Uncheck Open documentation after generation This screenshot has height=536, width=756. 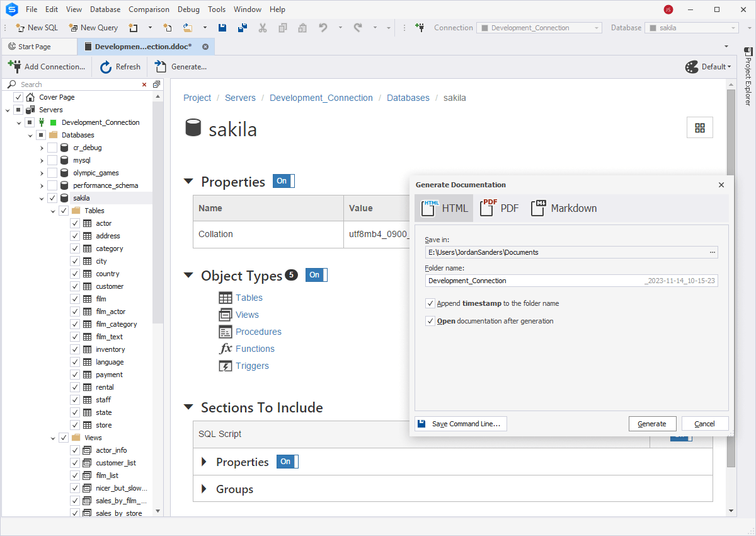click(430, 320)
